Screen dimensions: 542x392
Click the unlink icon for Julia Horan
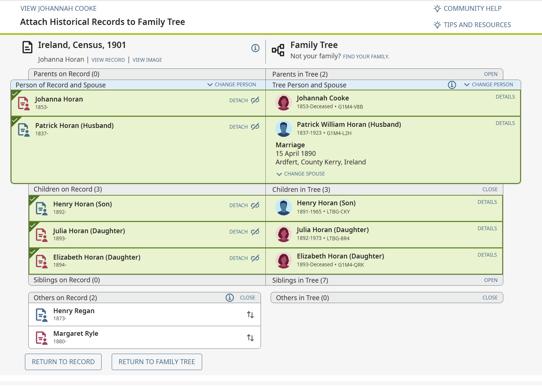tap(255, 232)
